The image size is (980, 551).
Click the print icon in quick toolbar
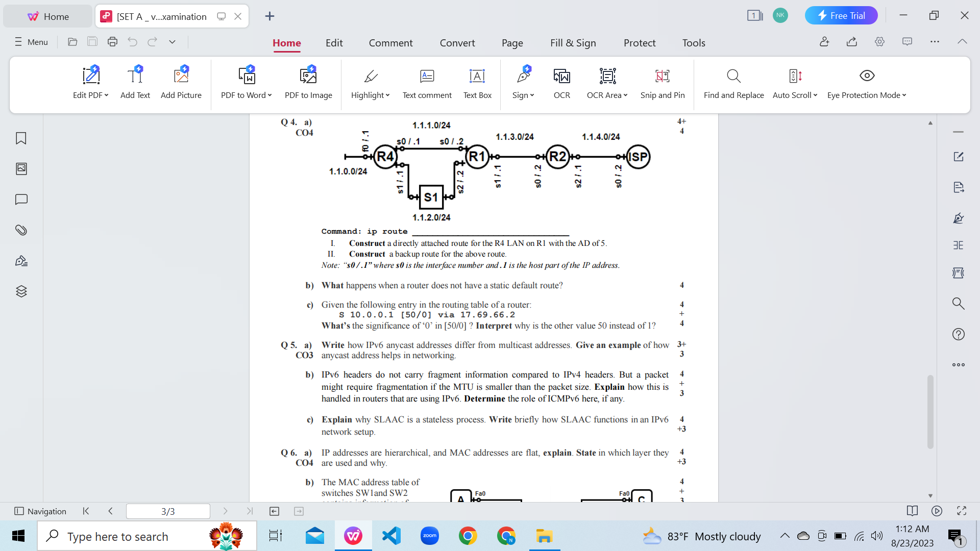click(x=112, y=42)
